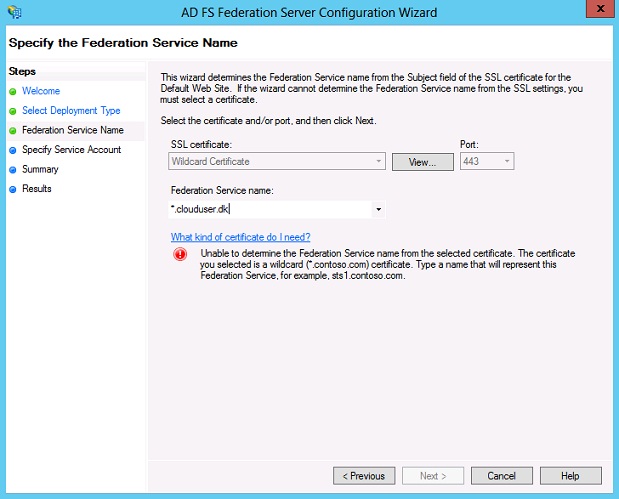
Task: Click the 'Steps' sidebar header
Action: (22, 71)
